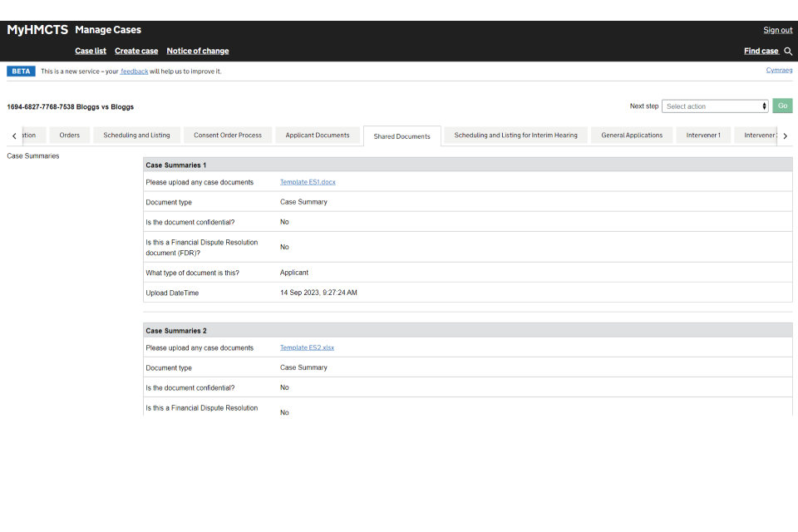The height and width of the screenshot is (532, 798).
Task: Go to Create case
Action: tap(136, 52)
